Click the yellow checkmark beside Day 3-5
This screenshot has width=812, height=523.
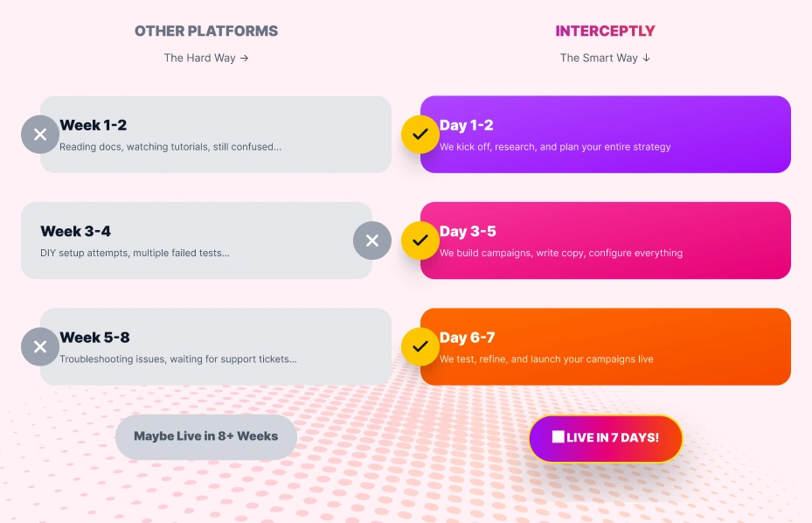(x=420, y=241)
